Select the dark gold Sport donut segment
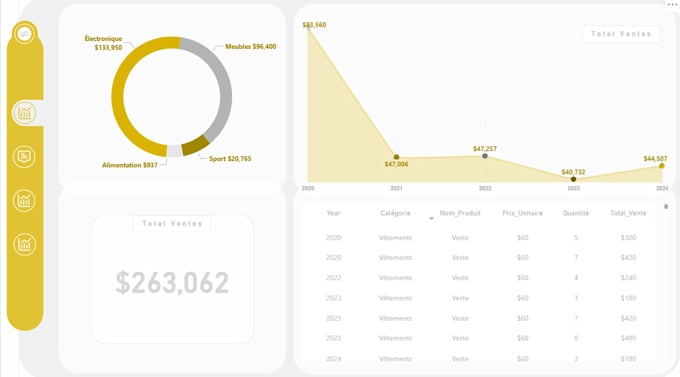 tap(196, 146)
